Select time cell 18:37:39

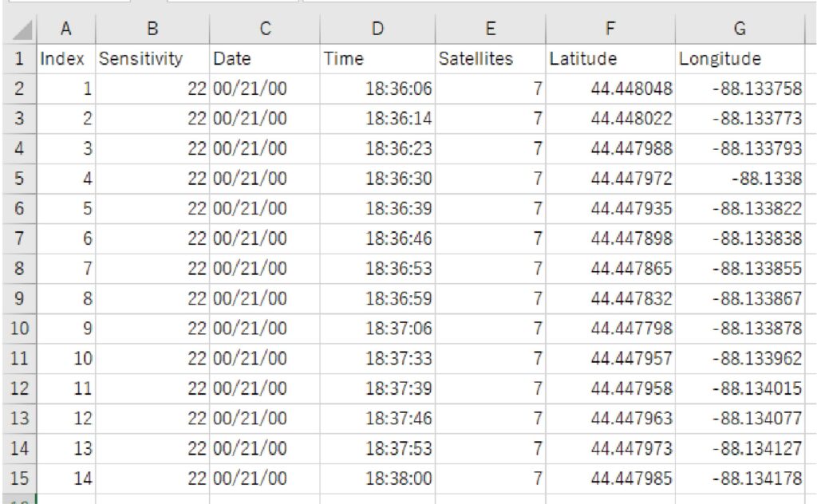click(377, 389)
